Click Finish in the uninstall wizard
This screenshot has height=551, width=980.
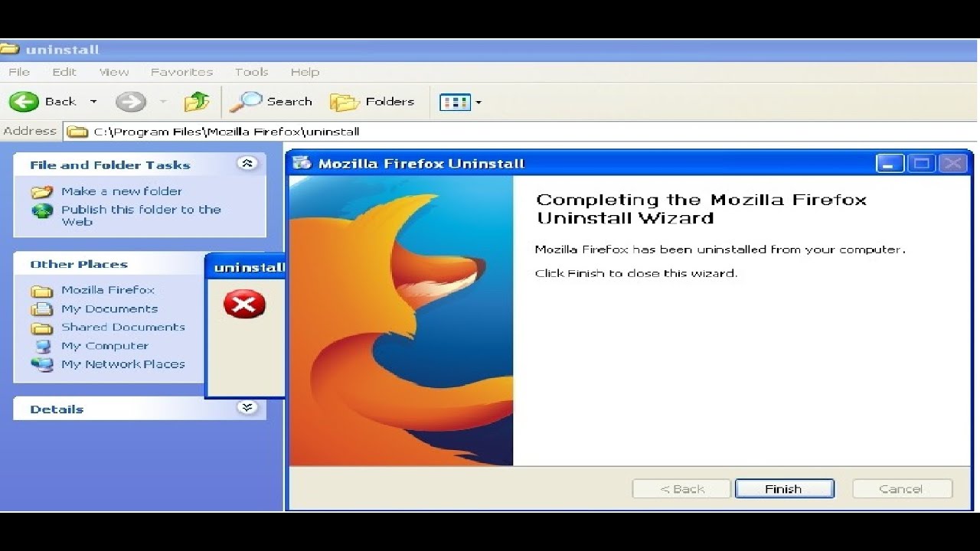tap(784, 489)
